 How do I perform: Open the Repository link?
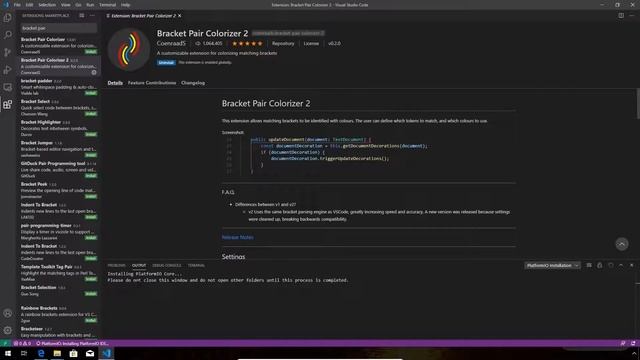tap(283, 43)
